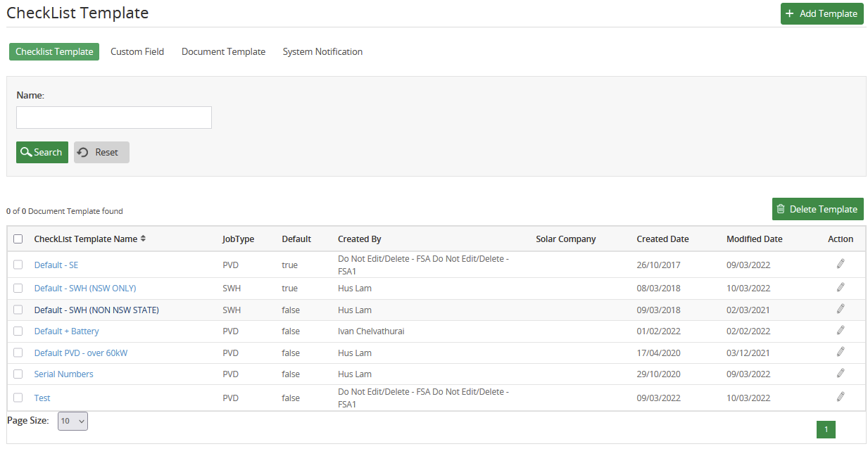Open the edit pencil for Default - SE
Image resolution: width=868 pixels, height=456 pixels.
(840, 265)
